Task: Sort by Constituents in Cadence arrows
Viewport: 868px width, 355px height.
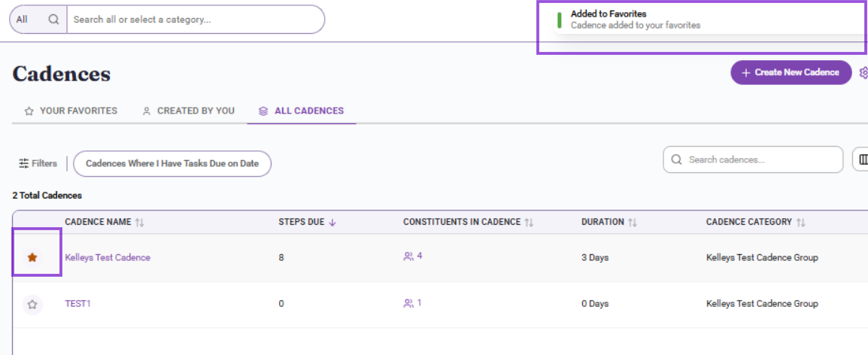Action: [x=529, y=222]
